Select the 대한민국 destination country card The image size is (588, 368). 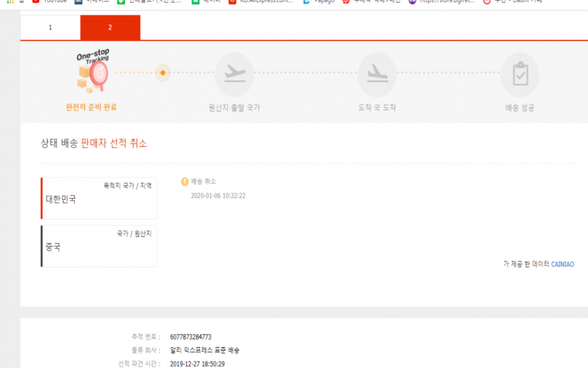pyautogui.click(x=99, y=198)
